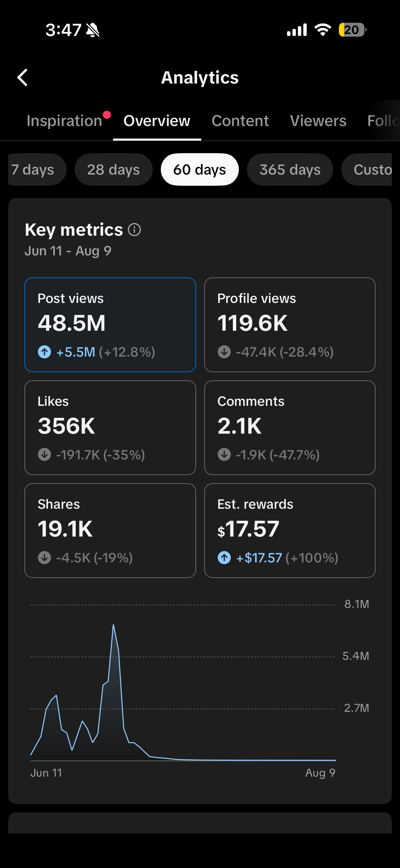Choose the 60 days range chip
The image size is (400, 868).
click(x=200, y=169)
